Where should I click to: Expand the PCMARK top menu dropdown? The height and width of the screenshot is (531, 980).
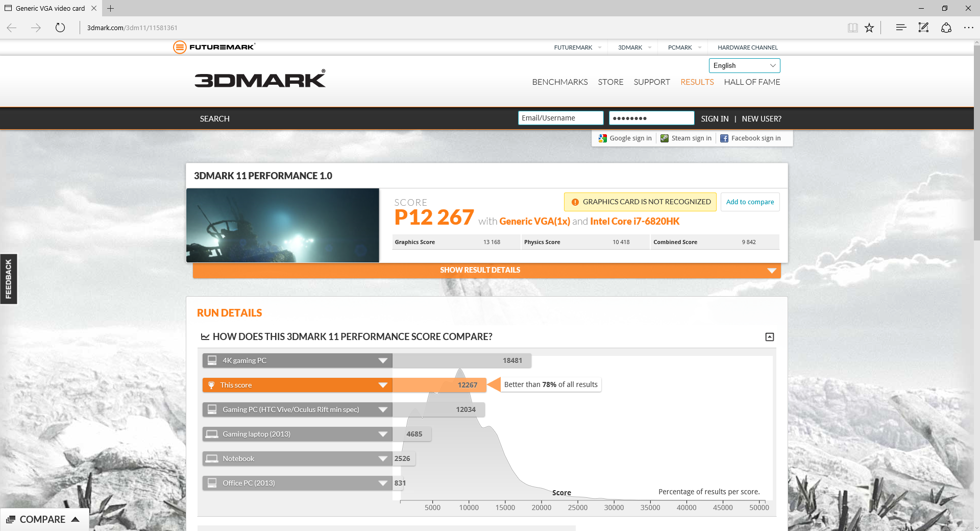[700, 47]
